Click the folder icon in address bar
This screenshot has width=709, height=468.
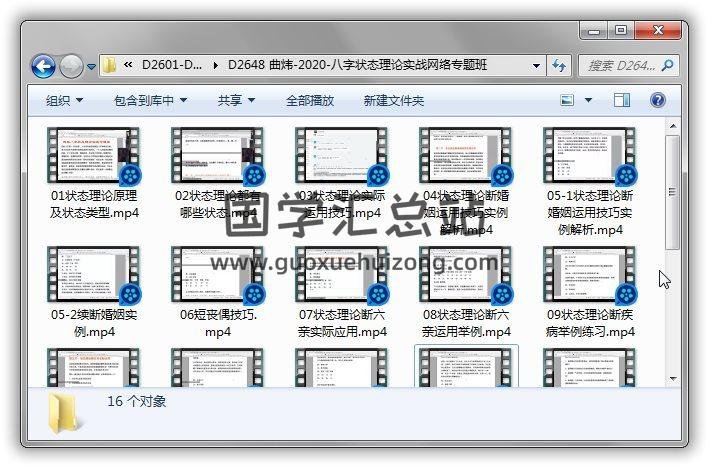click(x=109, y=66)
